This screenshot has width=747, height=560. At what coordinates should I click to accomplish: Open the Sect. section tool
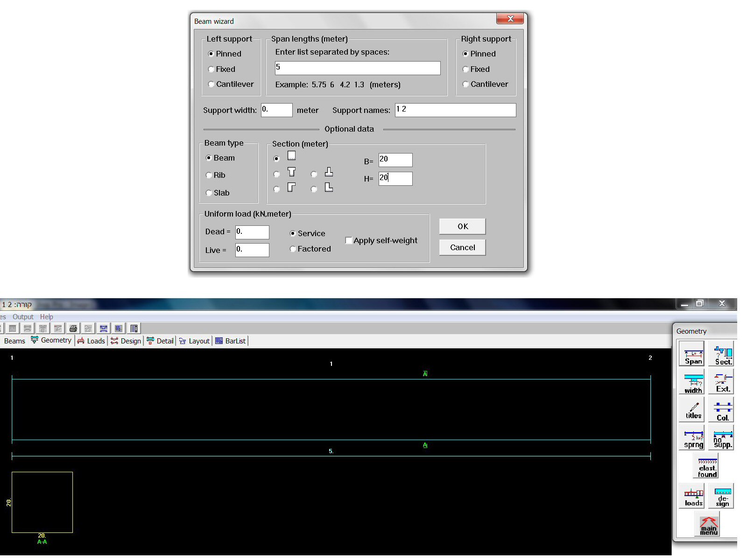tap(721, 354)
